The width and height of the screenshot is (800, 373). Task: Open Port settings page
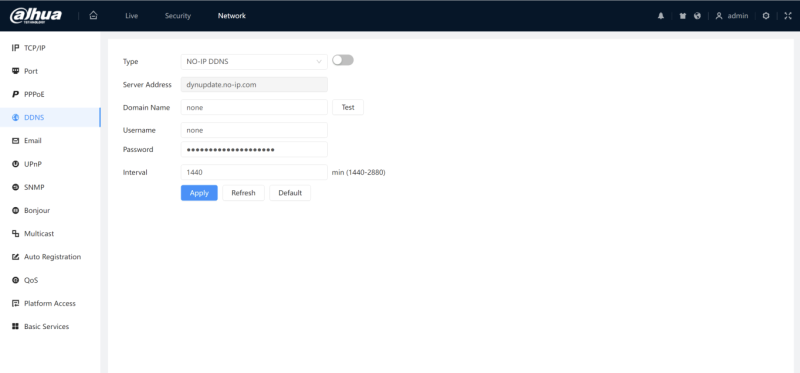tap(50, 71)
